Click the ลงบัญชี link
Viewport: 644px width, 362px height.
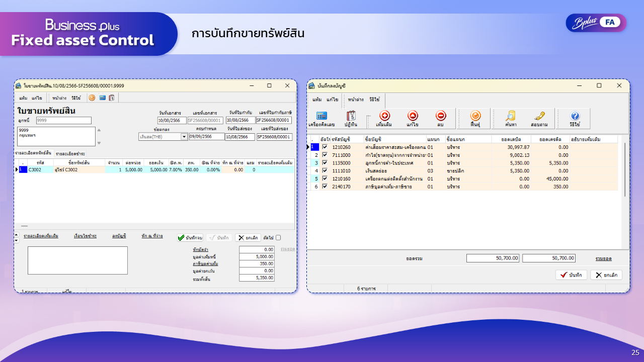119,236
